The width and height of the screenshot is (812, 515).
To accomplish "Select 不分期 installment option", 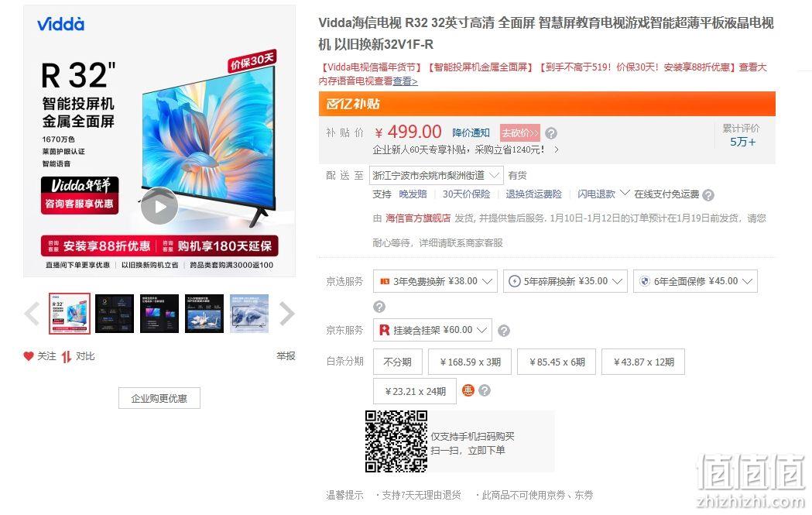I will (398, 362).
